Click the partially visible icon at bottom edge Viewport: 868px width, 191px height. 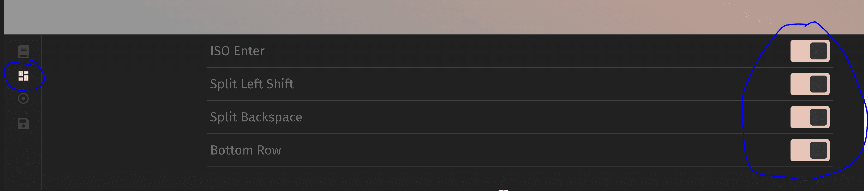503,190
